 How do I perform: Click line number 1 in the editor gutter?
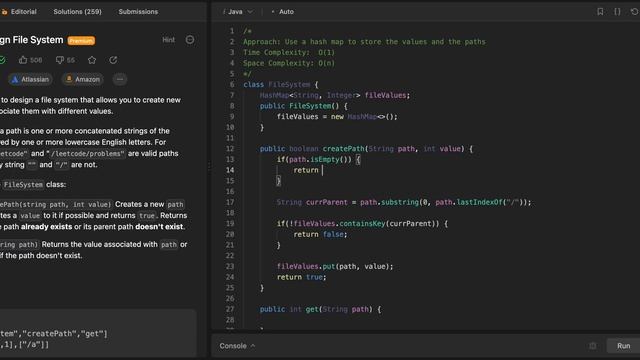232,31
